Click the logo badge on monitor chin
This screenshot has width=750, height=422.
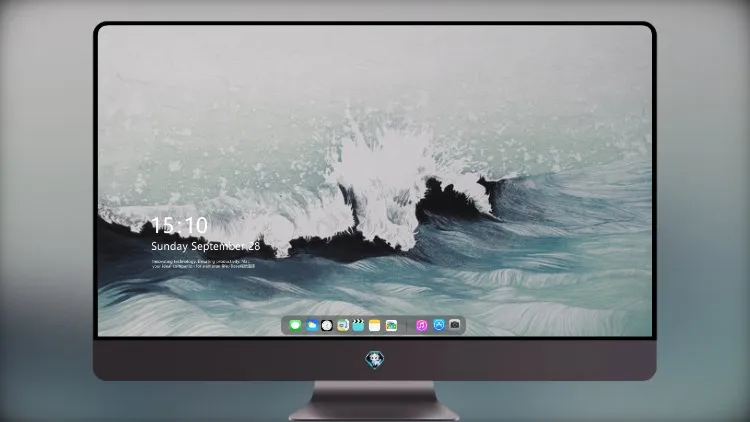coord(375,360)
